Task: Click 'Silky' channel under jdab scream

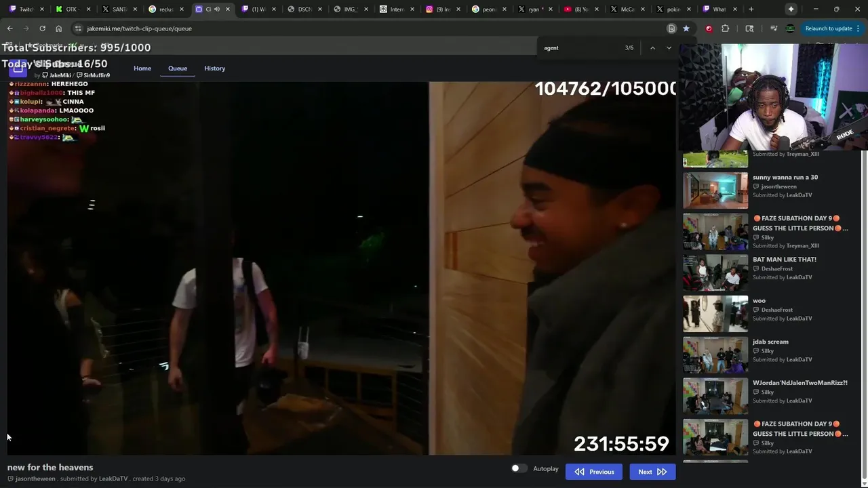Action: pos(767,351)
